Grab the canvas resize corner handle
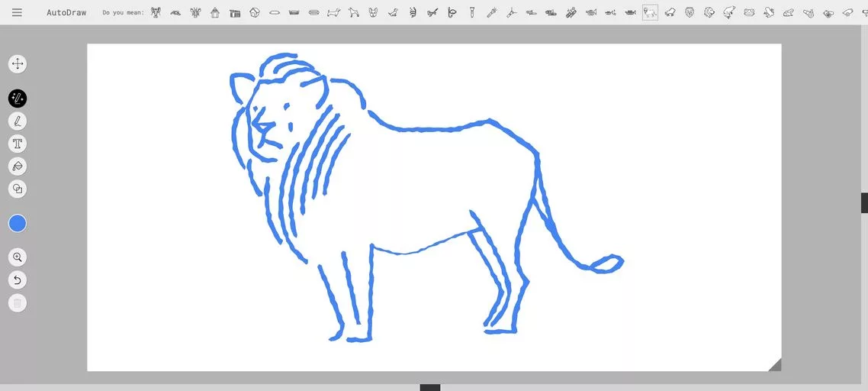 tap(774, 364)
